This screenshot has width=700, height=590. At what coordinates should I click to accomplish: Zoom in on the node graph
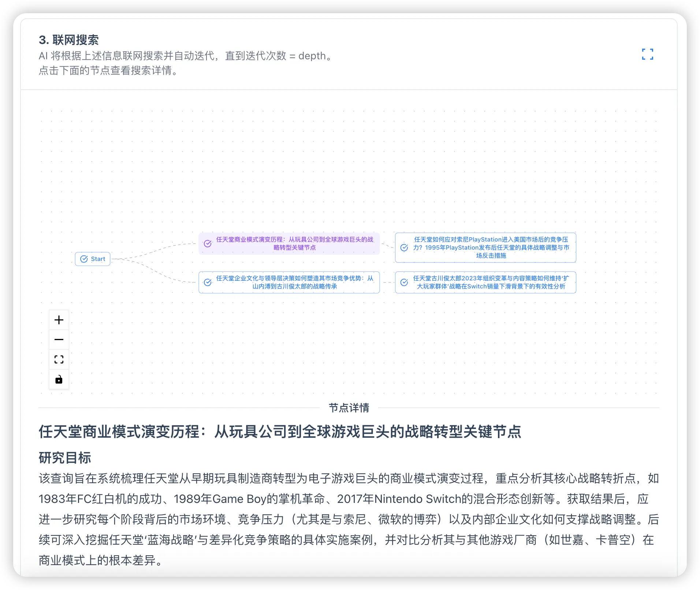59,320
